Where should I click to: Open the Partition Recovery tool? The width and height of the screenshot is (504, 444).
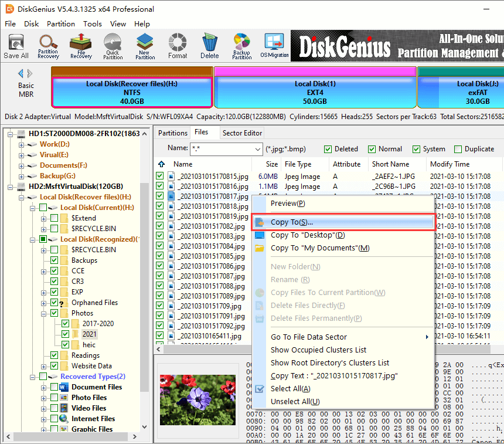48,46
